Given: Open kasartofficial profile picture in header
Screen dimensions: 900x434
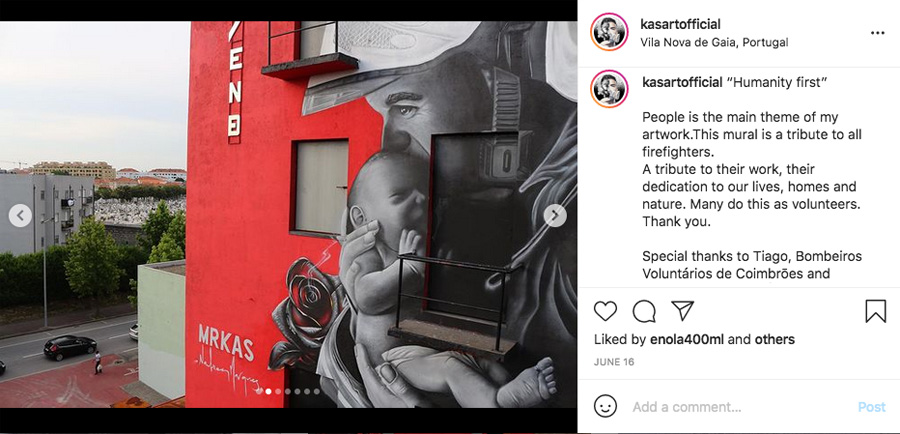Looking at the screenshot, I should click(609, 32).
